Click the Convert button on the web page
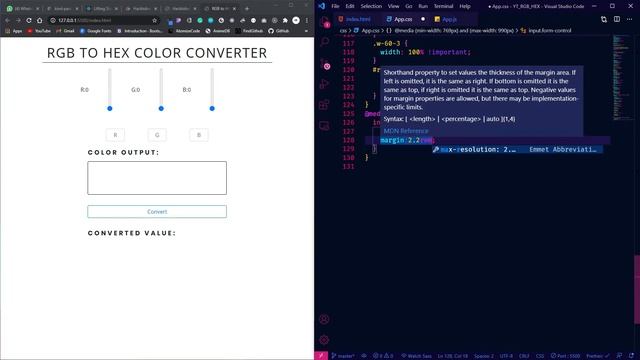Viewport: 640px width, 360px height. [157, 211]
